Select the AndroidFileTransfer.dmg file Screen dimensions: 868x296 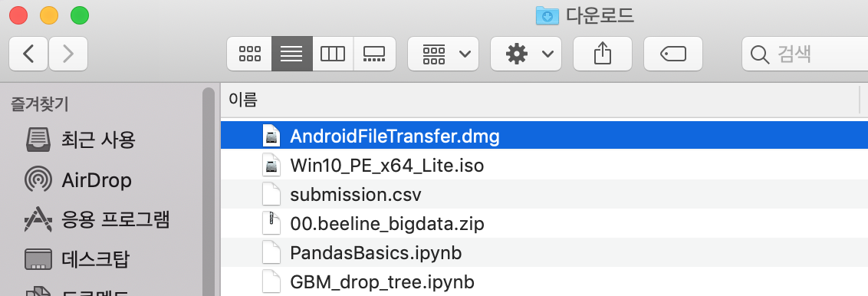tap(544, 136)
